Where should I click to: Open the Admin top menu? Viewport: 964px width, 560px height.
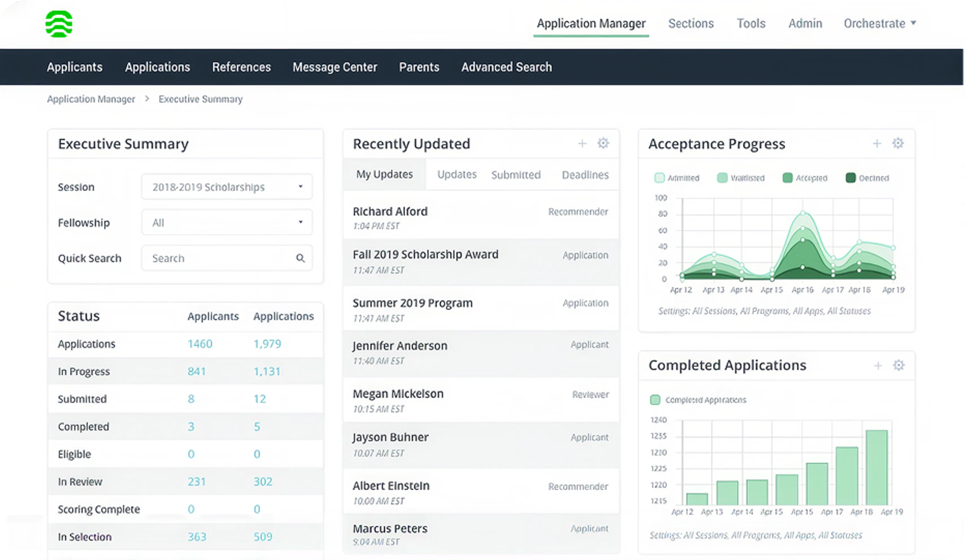coord(805,24)
